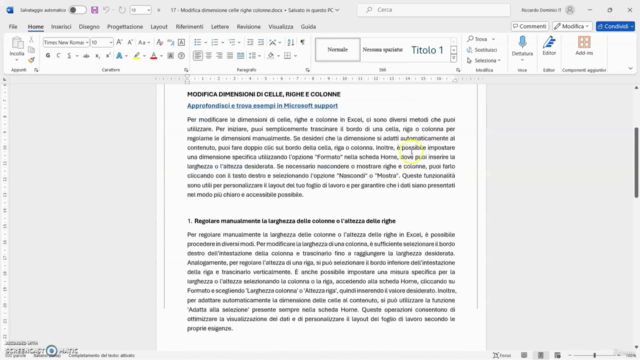Apply subscript formatting
640x360 pixels.
coord(97,56)
